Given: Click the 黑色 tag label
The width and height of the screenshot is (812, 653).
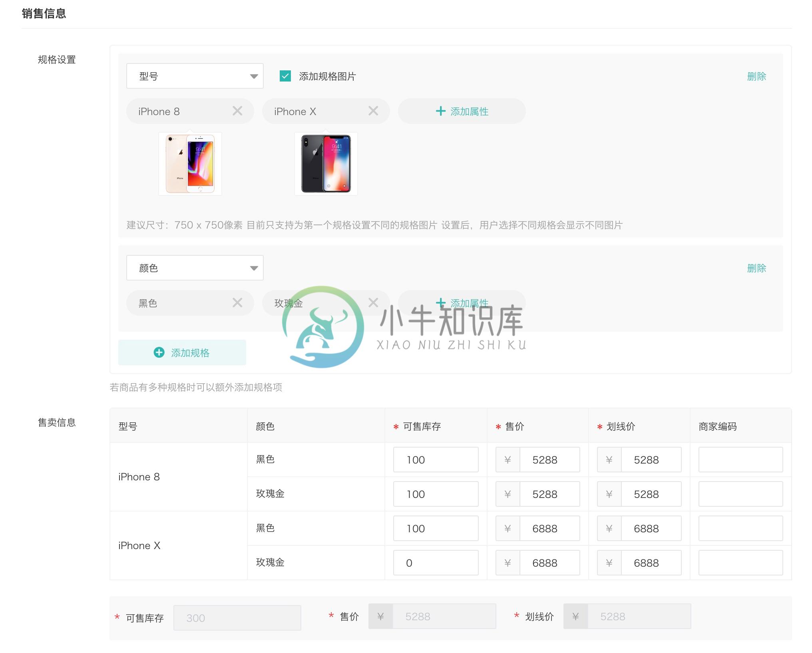Looking at the screenshot, I should (148, 303).
